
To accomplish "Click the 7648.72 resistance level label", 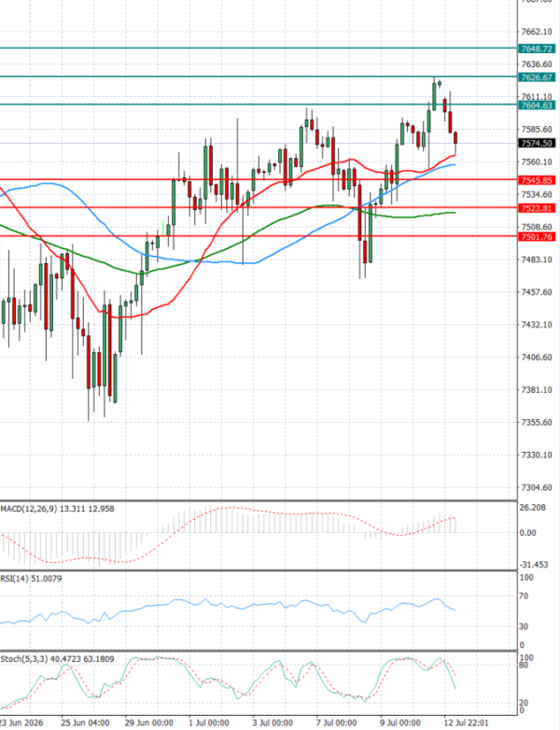I will pos(537,49).
